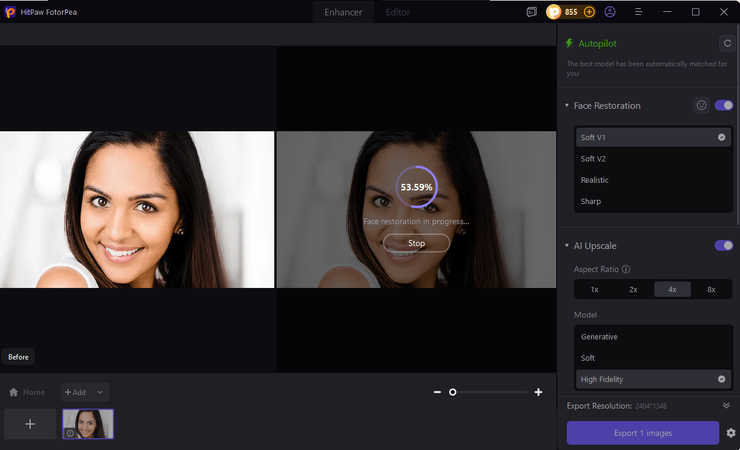This screenshot has width=740, height=450.
Task: Click the plus icon to add credits
Action: click(x=589, y=12)
